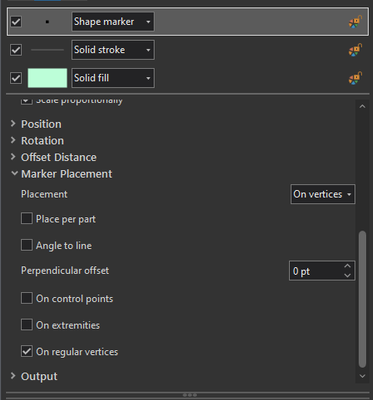The image size is (373, 400).
Task: Open the Shape marker layer type dropdown
Action: point(113,22)
